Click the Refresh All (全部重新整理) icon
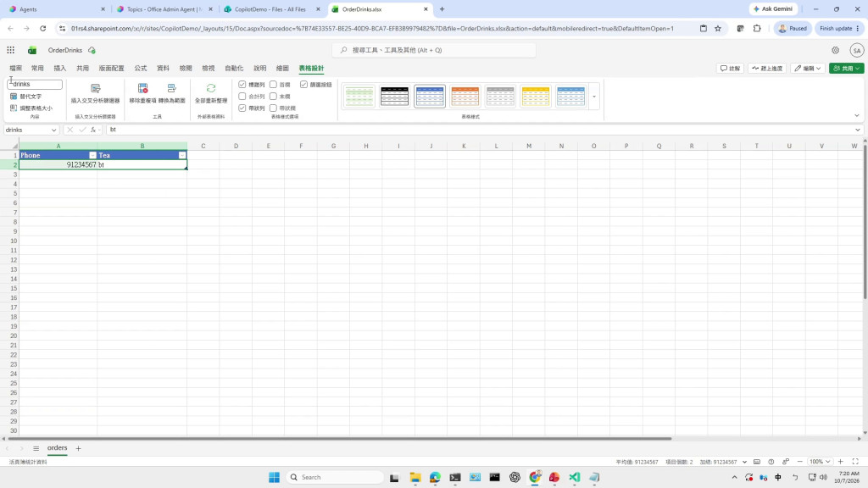 click(211, 88)
